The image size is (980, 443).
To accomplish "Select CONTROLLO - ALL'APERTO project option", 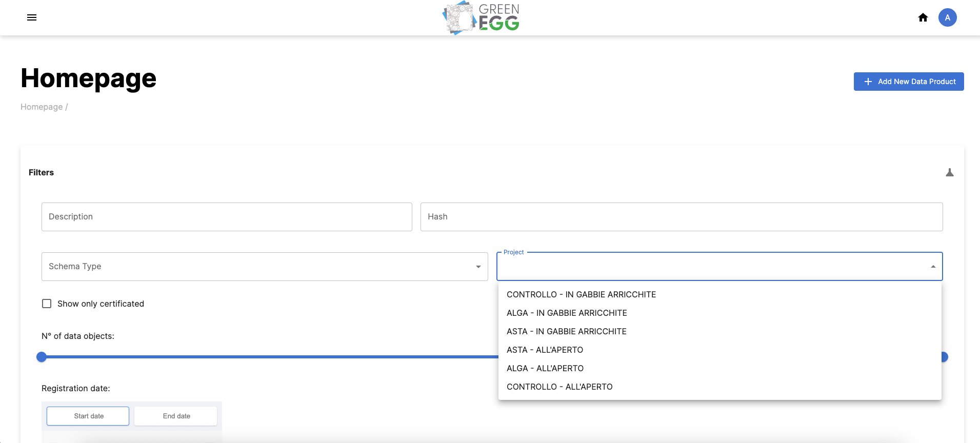I will point(559,387).
